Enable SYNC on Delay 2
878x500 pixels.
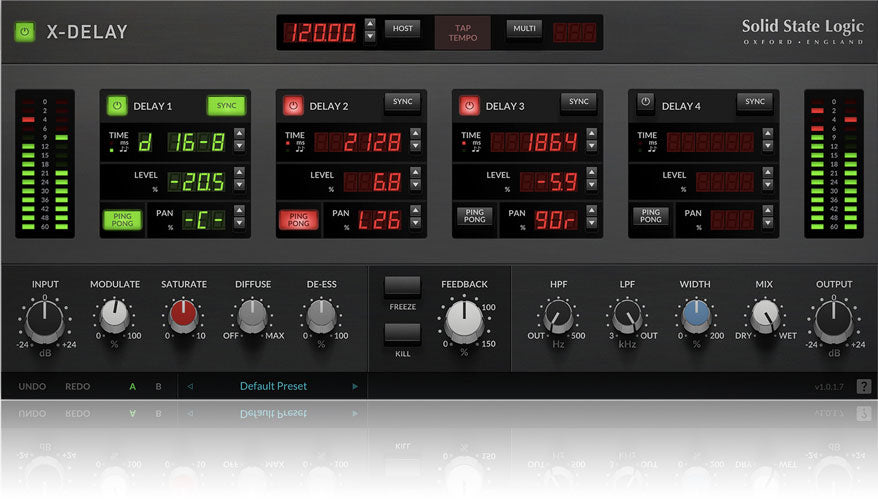402,102
